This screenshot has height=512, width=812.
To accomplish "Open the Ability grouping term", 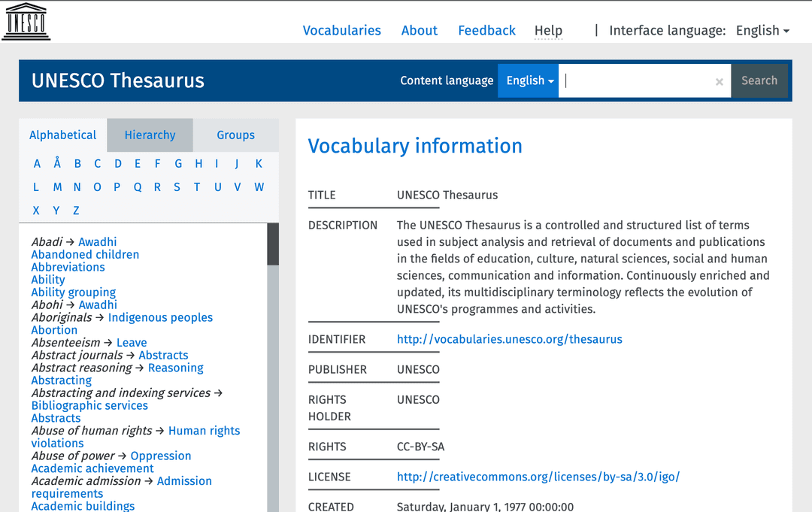I will click(74, 292).
